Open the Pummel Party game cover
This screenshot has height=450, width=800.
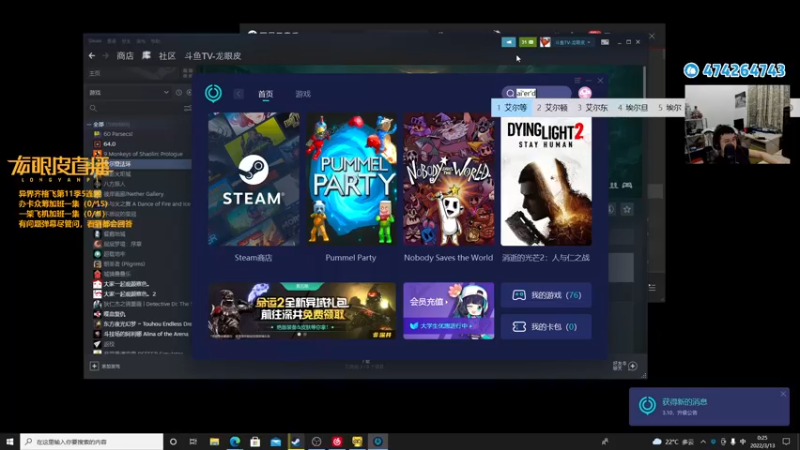pyautogui.click(x=351, y=179)
